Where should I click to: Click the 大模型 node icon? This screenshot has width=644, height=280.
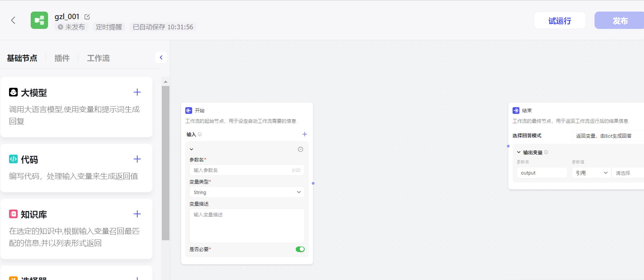click(13, 92)
